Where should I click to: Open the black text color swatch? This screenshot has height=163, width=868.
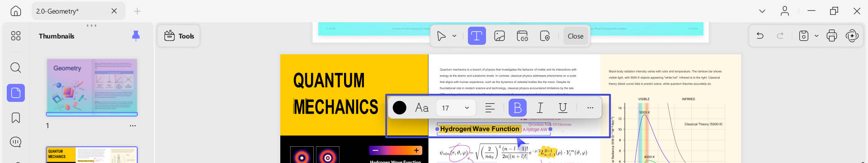(400, 108)
